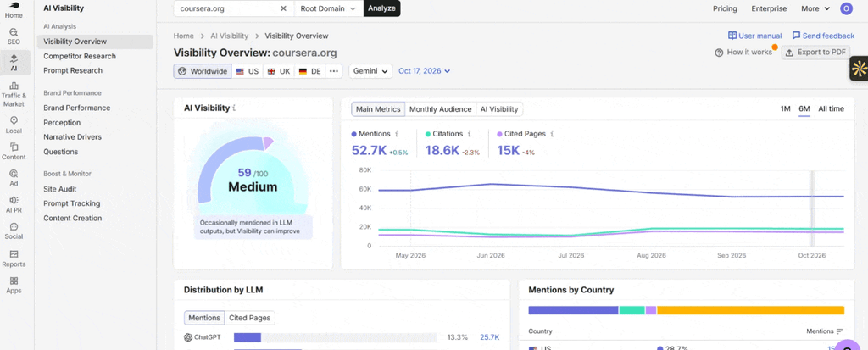Screen dimensions: 868x350
Task: Show more countries with ellipsis button
Action: 333,71
